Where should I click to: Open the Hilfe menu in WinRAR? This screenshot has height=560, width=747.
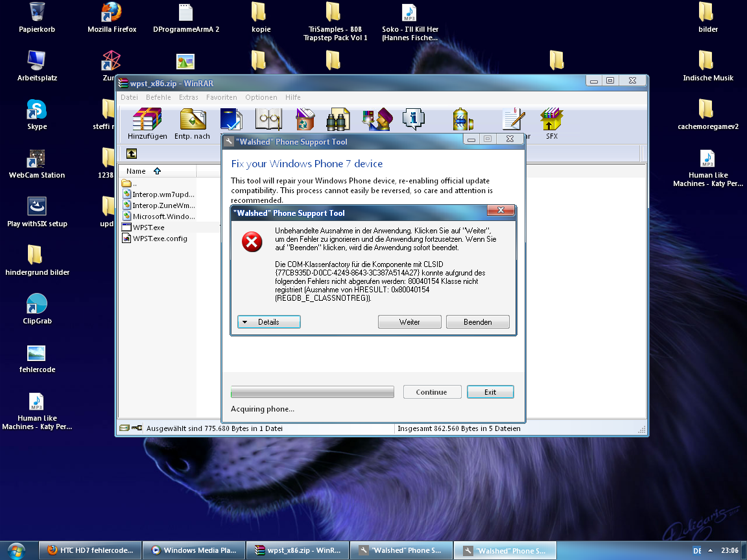[x=293, y=97]
